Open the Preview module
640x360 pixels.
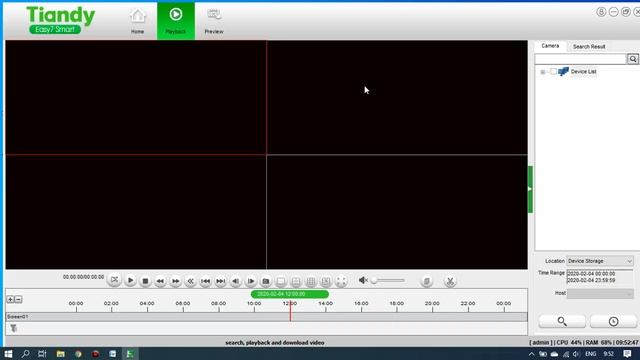(214, 21)
